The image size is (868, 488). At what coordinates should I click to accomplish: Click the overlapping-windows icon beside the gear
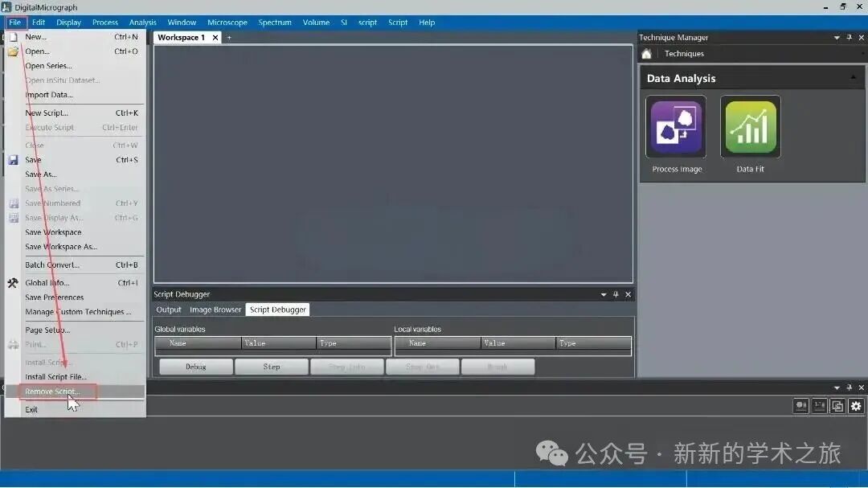click(x=837, y=406)
